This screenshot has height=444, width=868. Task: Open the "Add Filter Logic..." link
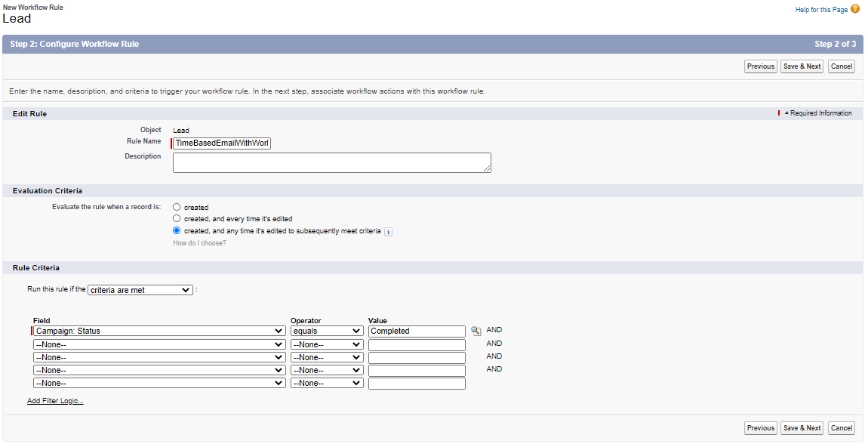pyautogui.click(x=54, y=400)
